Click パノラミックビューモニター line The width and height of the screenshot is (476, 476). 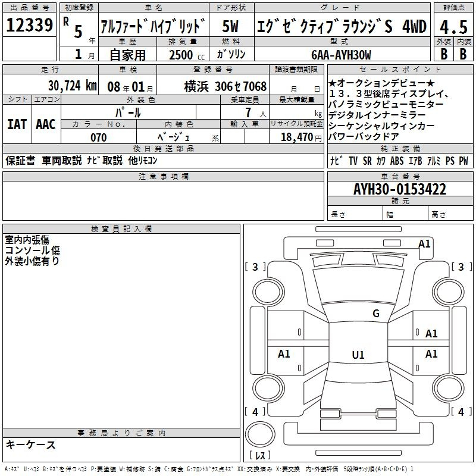pos(386,105)
